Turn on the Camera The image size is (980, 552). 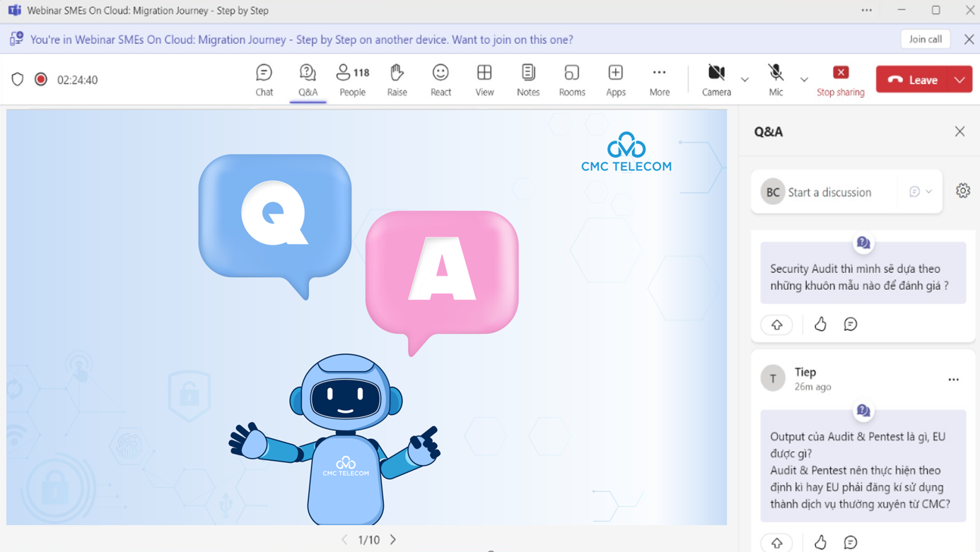coord(716,79)
